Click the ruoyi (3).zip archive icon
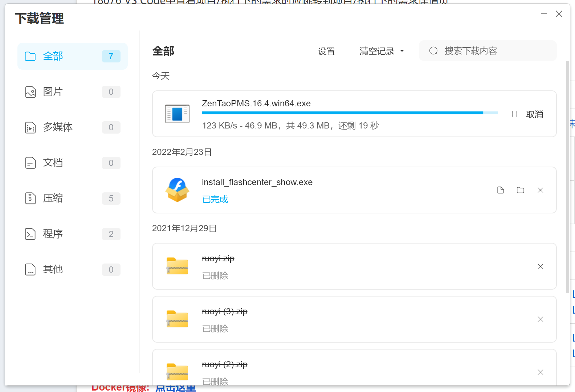The image size is (575, 392). pyautogui.click(x=177, y=319)
